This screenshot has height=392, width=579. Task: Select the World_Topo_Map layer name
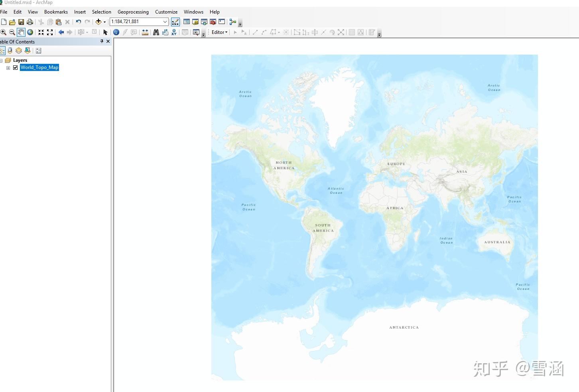pos(39,68)
